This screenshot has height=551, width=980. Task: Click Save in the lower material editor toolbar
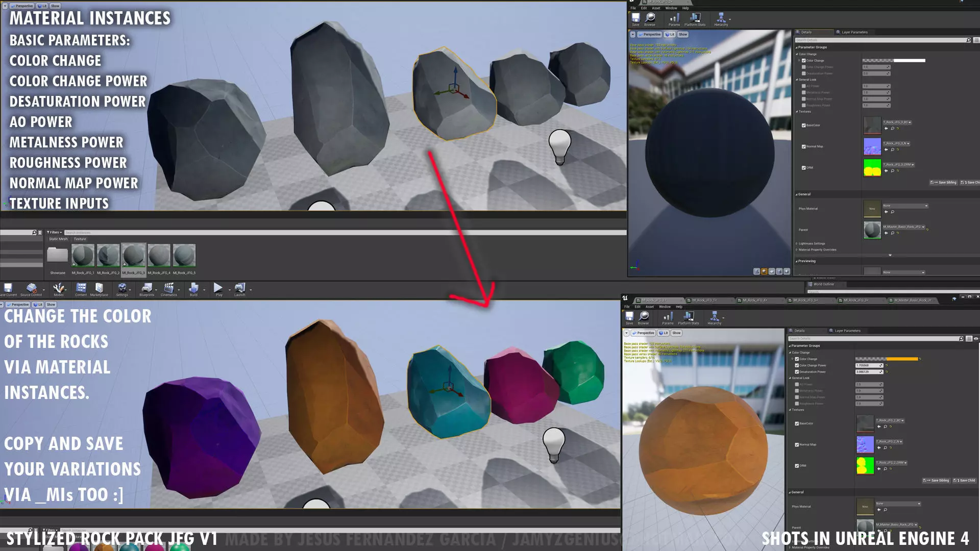(629, 318)
